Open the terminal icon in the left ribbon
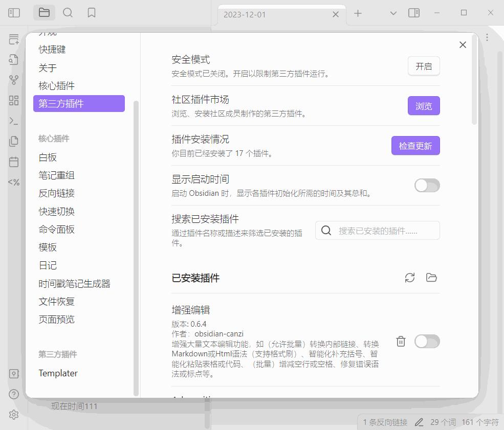504x430 pixels. click(x=14, y=121)
